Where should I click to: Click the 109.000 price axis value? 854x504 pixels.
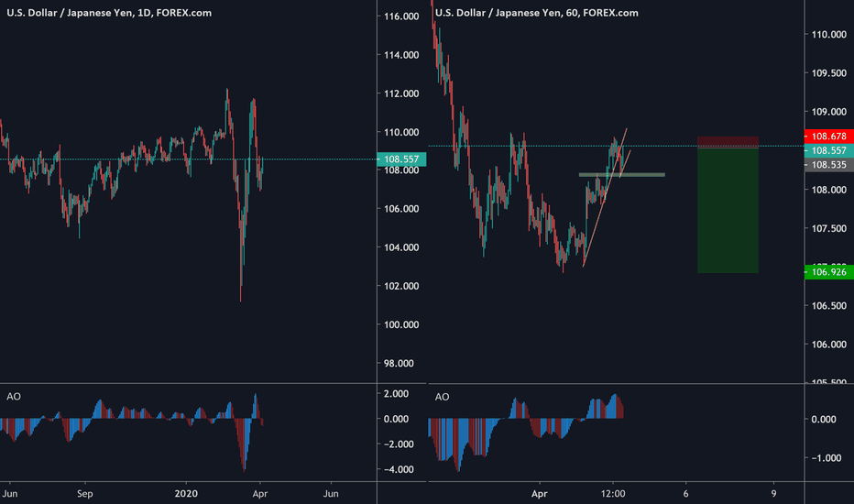(829, 112)
